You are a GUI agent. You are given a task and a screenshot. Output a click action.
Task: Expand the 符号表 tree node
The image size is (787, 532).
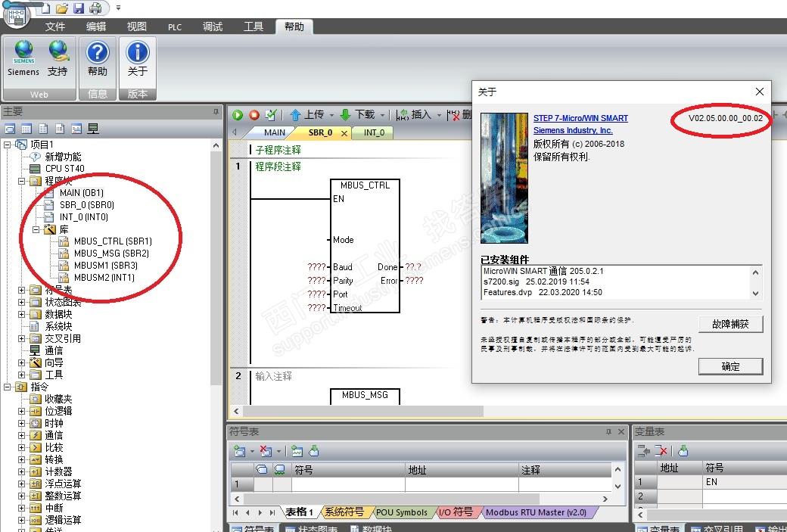click(x=22, y=290)
